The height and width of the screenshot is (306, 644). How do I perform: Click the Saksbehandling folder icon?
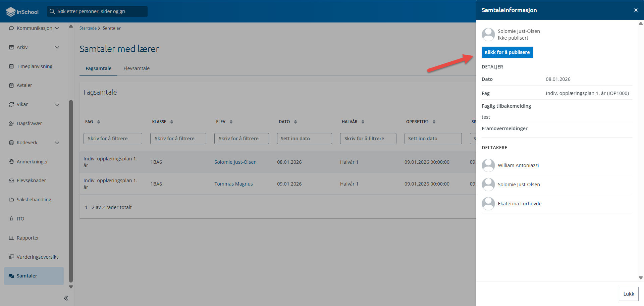click(11, 200)
